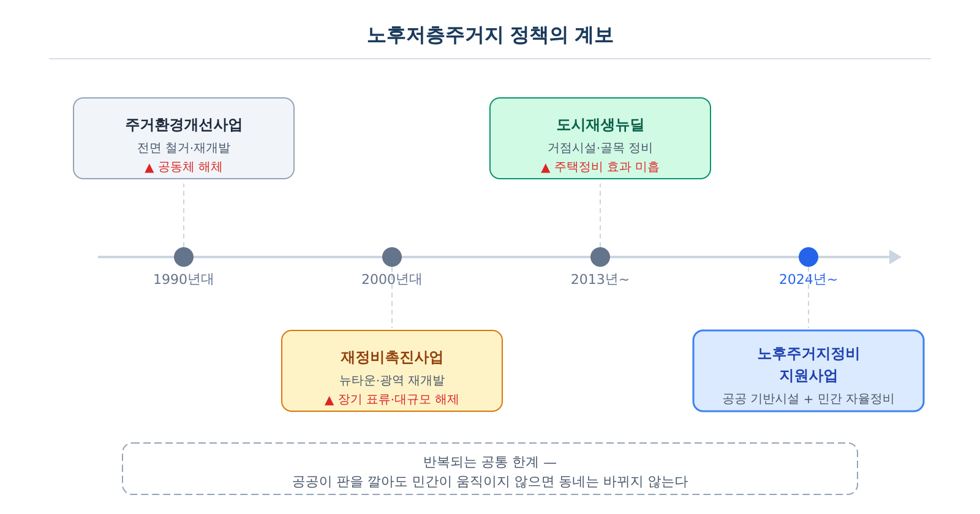Click red warning triangle beside 주택정비 효과 미흡
Image resolution: width=980 pixels, height=514 pixels.
pyautogui.click(x=546, y=168)
